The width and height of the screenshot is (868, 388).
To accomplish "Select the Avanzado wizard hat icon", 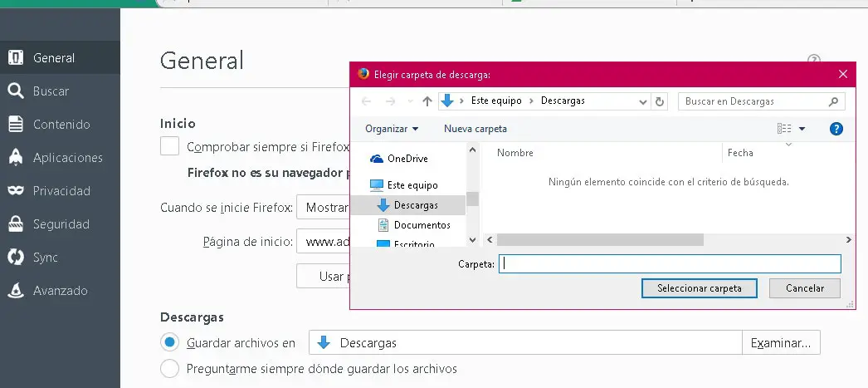I will pos(16,291).
